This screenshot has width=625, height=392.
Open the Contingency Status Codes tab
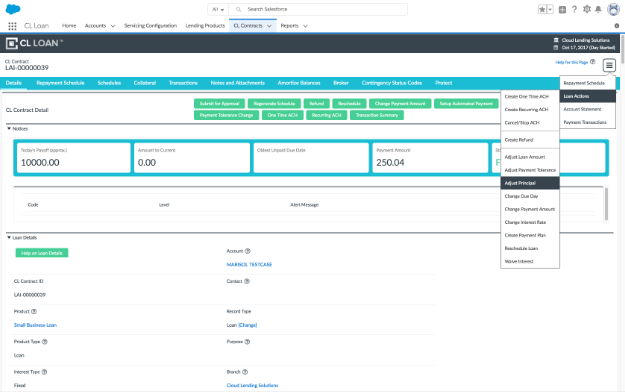click(392, 83)
